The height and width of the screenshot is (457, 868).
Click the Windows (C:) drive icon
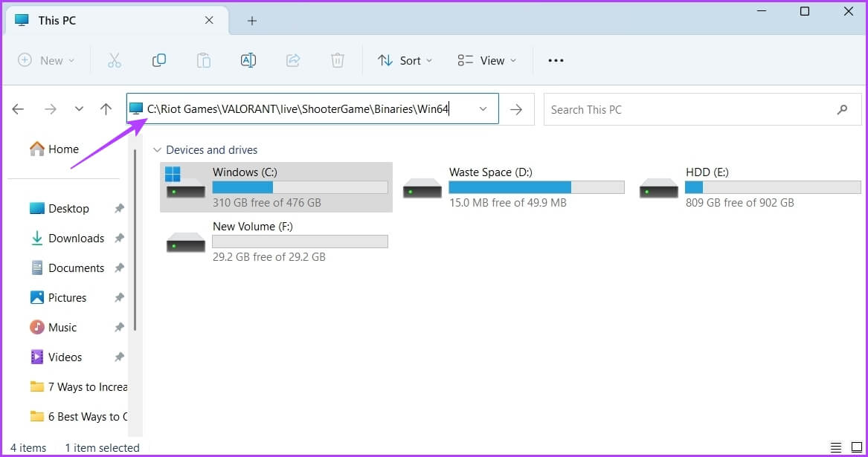[x=185, y=183]
